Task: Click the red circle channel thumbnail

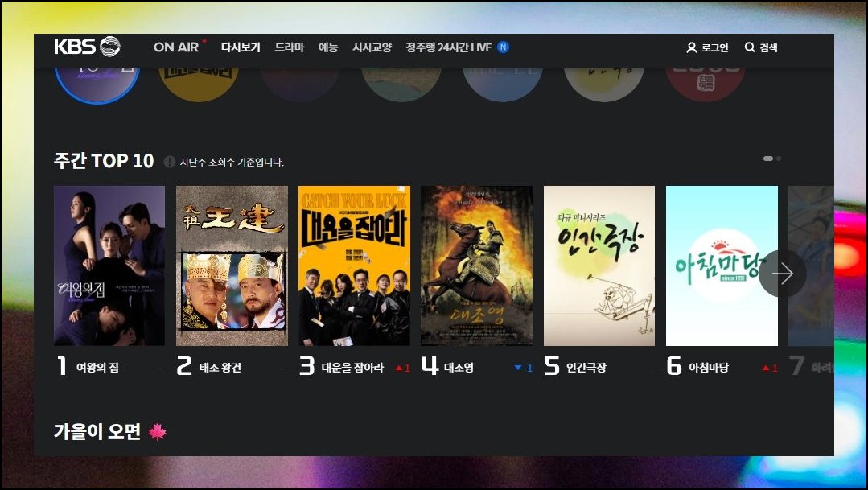Action: pyautogui.click(x=706, y=84)
